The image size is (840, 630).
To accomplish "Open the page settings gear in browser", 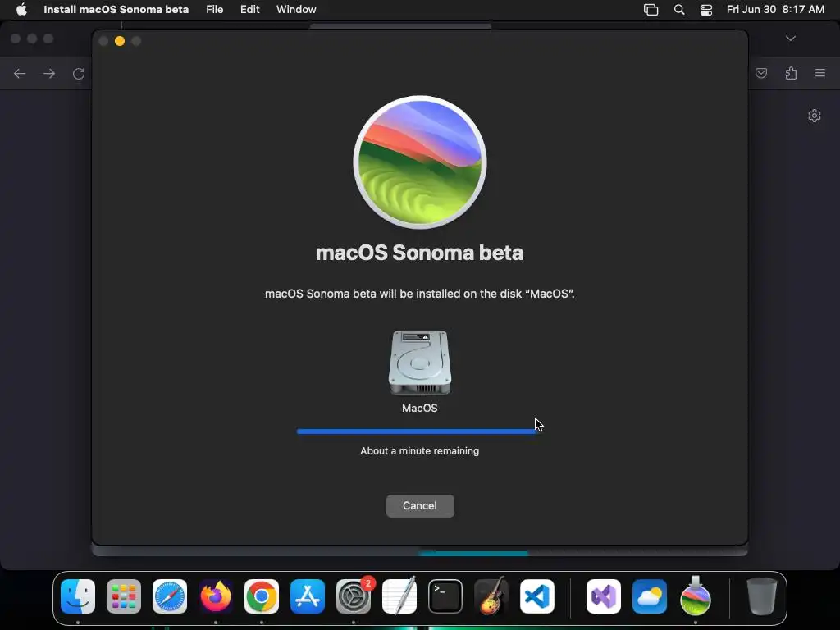I will [815, 116].
